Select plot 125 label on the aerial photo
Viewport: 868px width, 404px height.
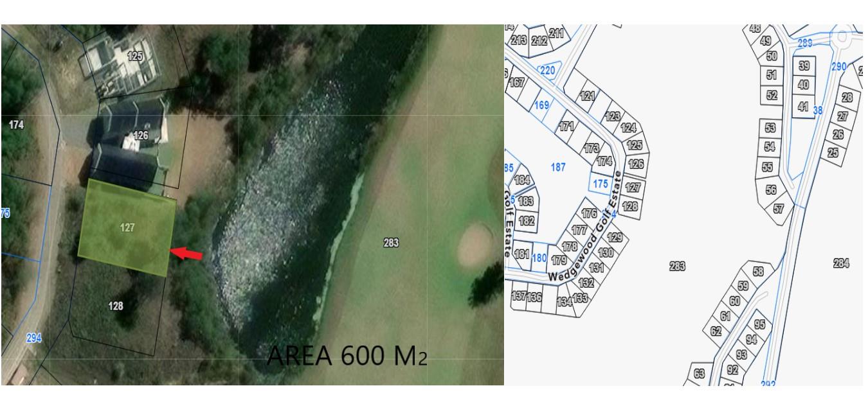[135, 57]
